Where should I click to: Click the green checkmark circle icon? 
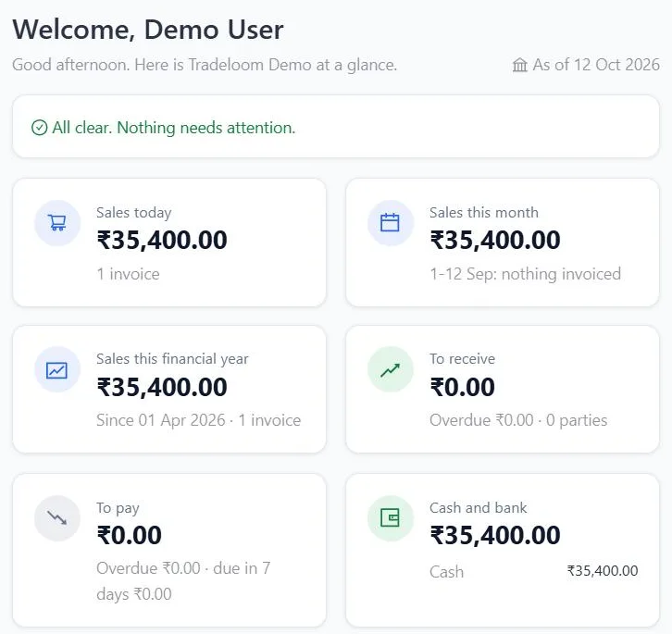(x=40, y=128)
